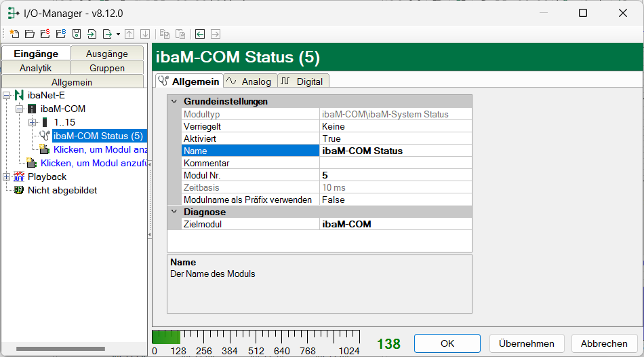This screenshot has height=357, width=644.
Task: Click the horizontal scrollbar in tree panel
Action: (x=60, y=349)
